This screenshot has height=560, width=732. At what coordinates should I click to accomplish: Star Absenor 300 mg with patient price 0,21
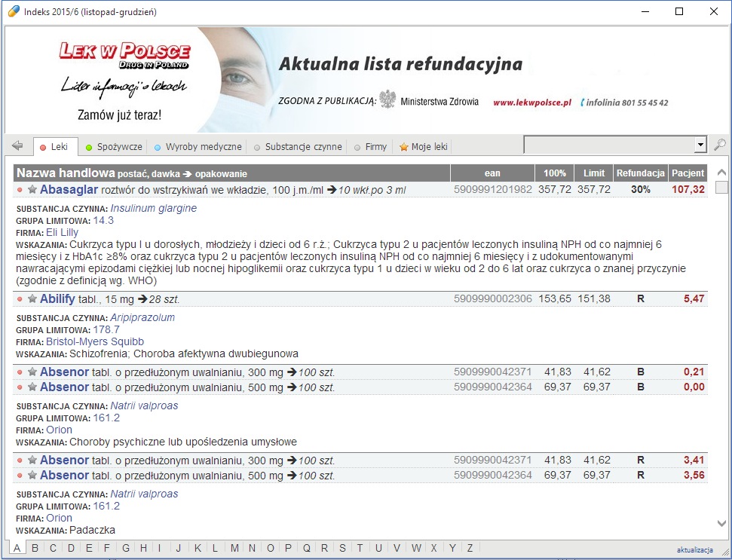point(32,372)
